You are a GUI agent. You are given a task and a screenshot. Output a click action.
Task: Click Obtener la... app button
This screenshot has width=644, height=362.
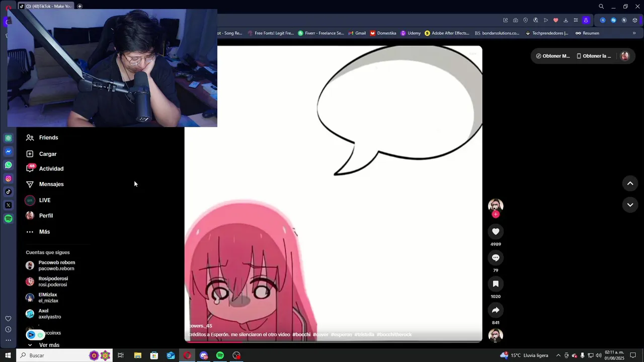pos(594,56)
